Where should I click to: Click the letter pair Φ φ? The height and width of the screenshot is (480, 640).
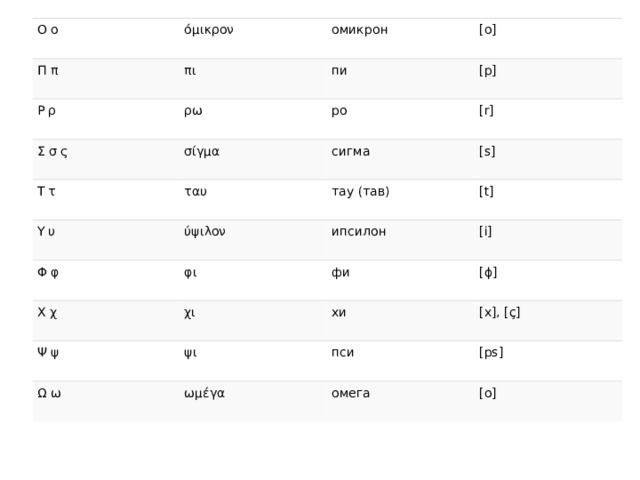pos(48,272)
